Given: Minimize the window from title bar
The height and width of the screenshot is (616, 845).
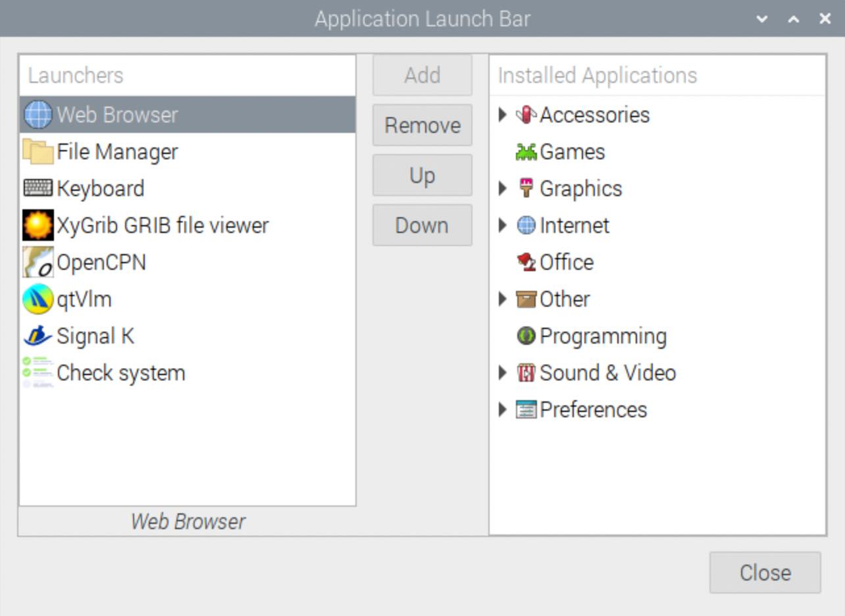Looking at the screenshot, I should 762,19.
